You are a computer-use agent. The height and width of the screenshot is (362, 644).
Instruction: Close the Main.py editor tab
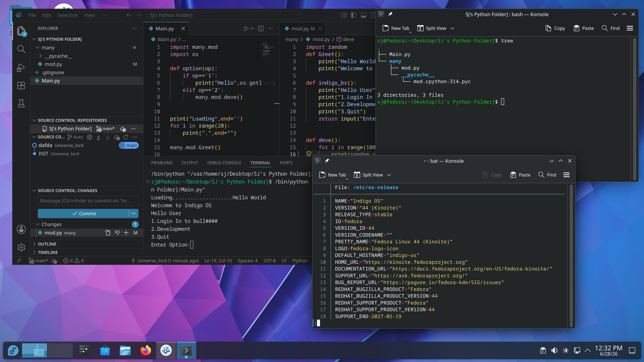[183, 28]
